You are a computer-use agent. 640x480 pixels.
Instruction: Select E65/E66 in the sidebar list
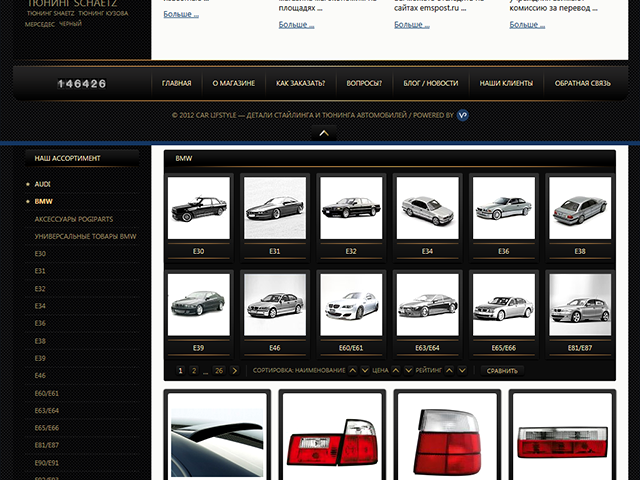click(x=47, y=428)
